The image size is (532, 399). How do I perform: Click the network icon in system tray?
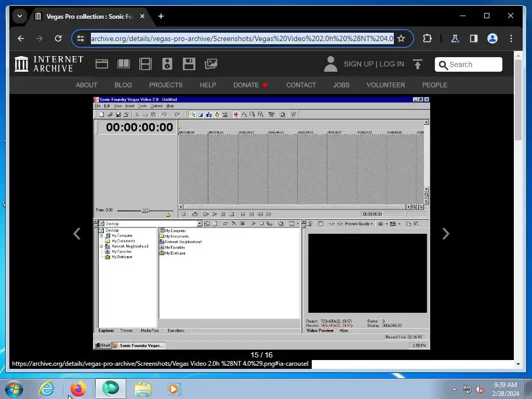click(467, 389)
